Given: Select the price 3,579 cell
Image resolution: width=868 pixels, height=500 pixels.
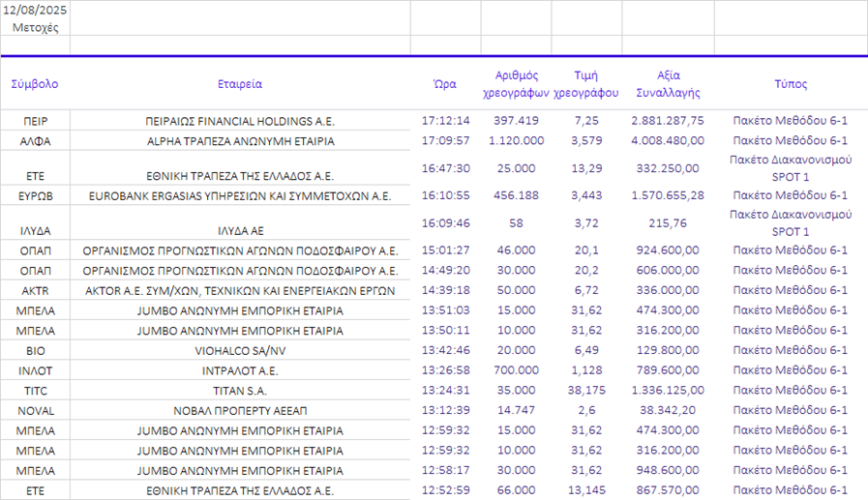Looking at the screenshot, I should pos(586,140).
